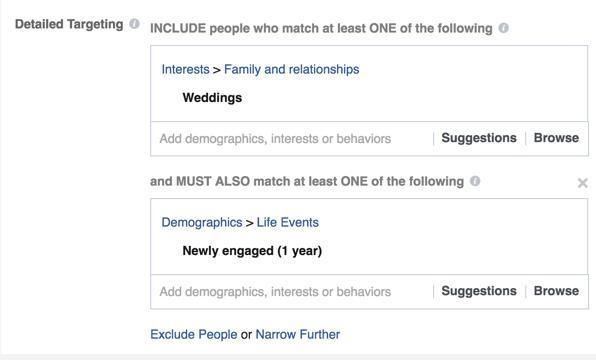Remove the MUST ALSO match section with X

[582, 183]
